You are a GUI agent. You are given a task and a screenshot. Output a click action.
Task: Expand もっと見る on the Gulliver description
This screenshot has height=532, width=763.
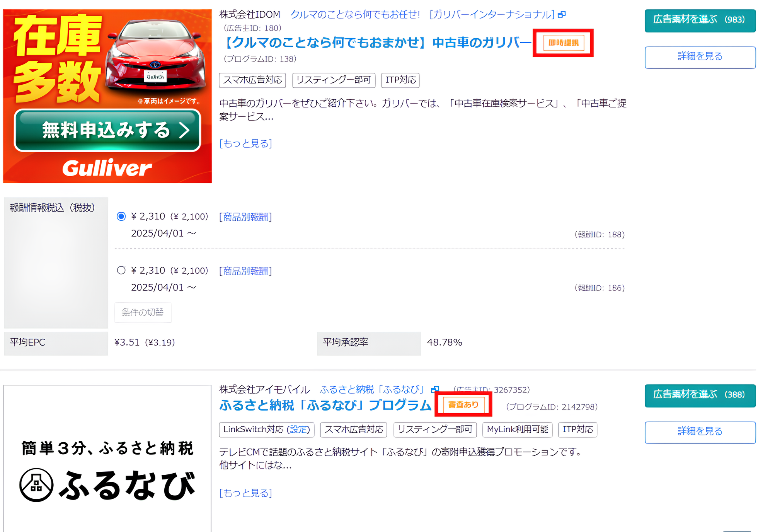[x=246, y=143]
